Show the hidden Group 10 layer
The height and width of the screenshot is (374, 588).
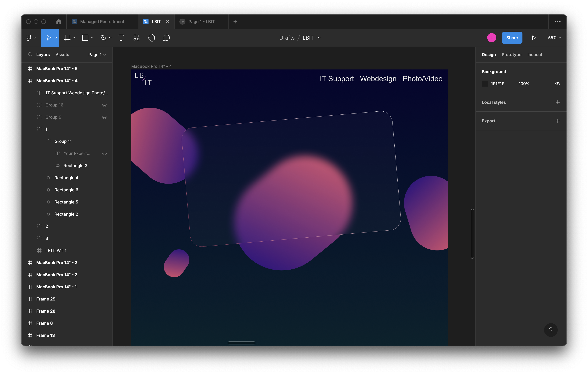click(x=104, y=105)
